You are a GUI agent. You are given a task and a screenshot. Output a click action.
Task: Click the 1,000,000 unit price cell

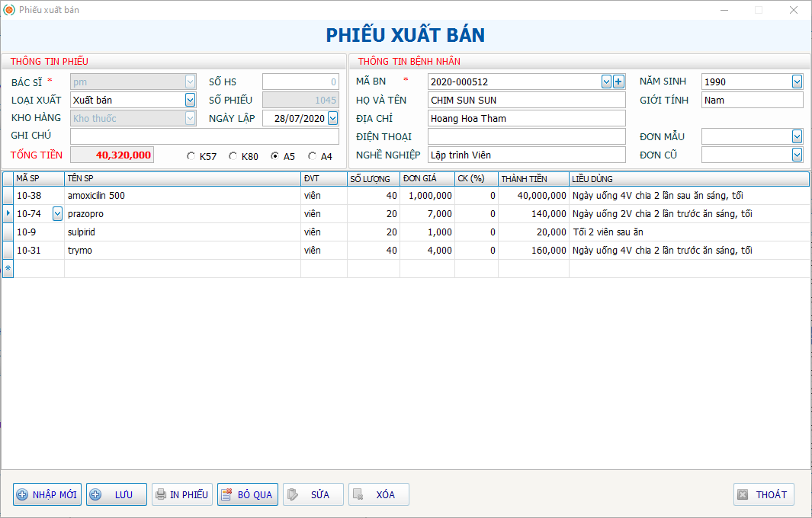coord(427,196)
